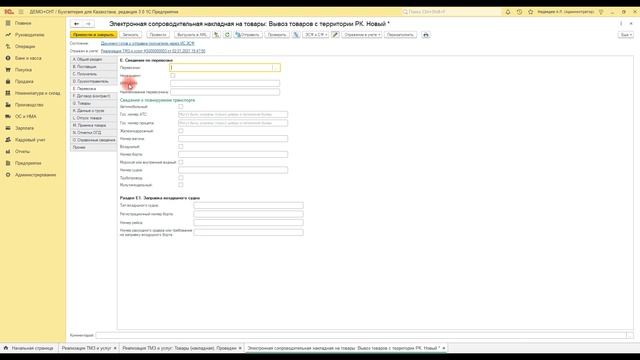Click the print icon in document toolbar
The height and width of the screenshot is (360, 640).
(426, 35)
